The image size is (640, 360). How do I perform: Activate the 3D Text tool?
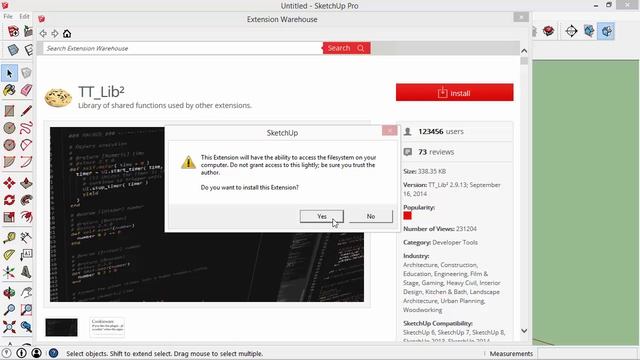[26, 272]
